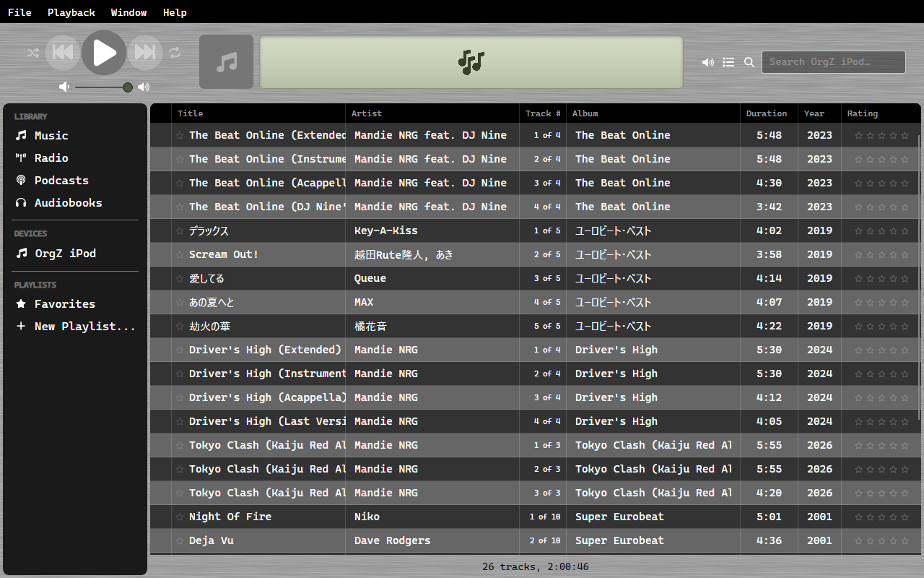Toggle favorite star for Driver's High (Extended)

coord(180,350)
